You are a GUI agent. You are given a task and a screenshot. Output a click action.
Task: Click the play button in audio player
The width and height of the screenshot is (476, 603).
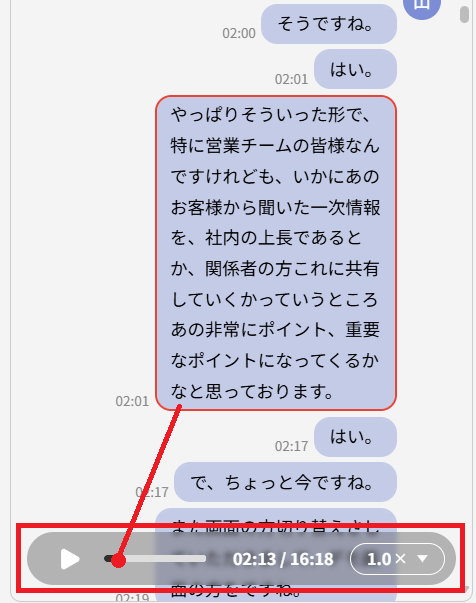pyautogui.click(x=70, y=559)
